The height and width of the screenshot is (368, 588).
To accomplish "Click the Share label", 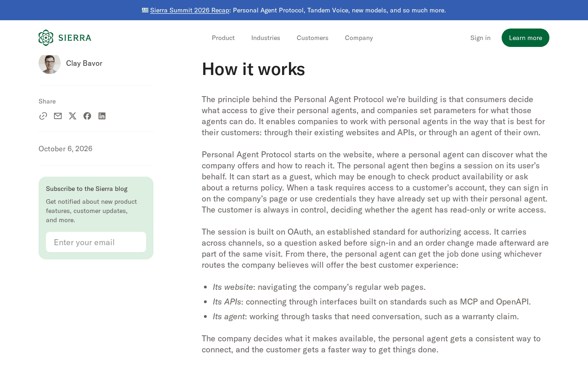I will pos(47,101).
